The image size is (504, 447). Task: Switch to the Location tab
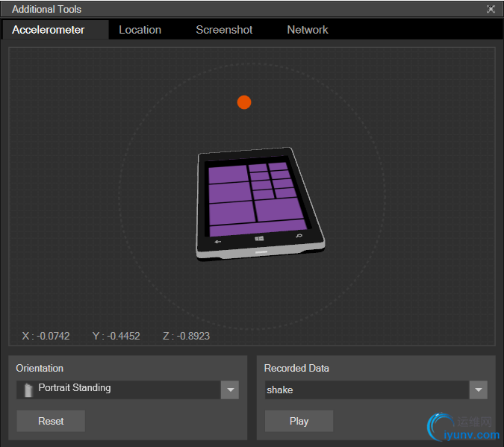click(x=140, y=30)
